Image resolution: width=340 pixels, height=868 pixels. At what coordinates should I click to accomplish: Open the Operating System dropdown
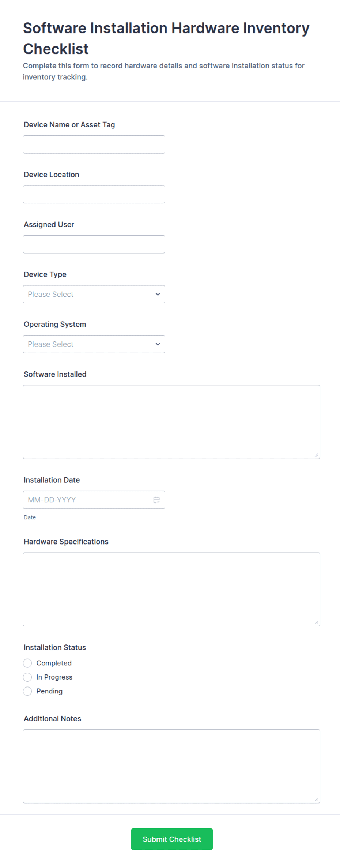[x=94, y=344]
